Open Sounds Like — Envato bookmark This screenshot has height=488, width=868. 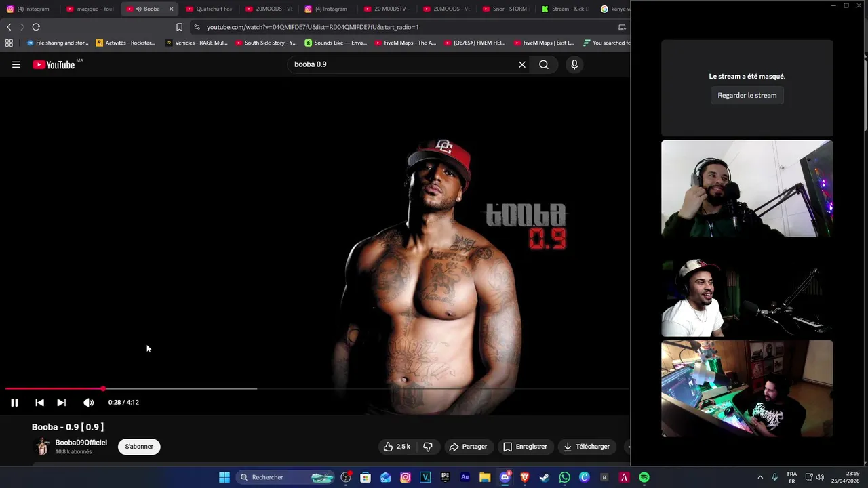pos(336,43)
